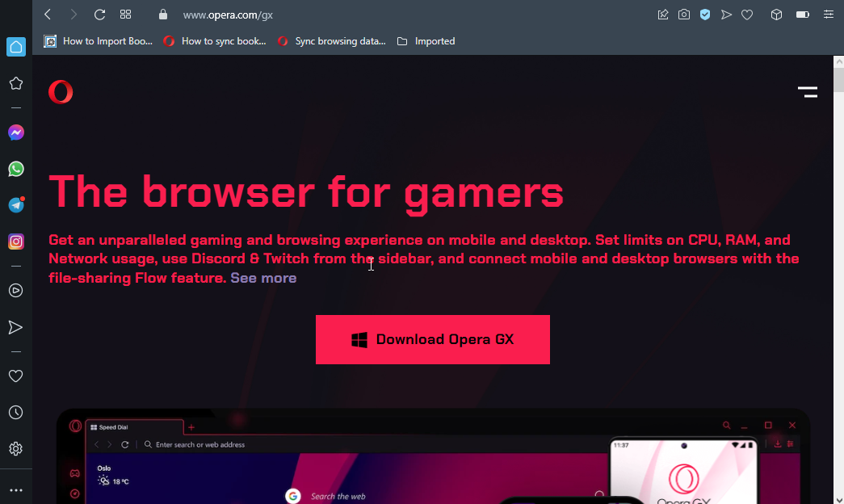This screenshot has height=504, width=844.
Task: Add page to bookmarks heart icon
Action: (x=747, y=15)
